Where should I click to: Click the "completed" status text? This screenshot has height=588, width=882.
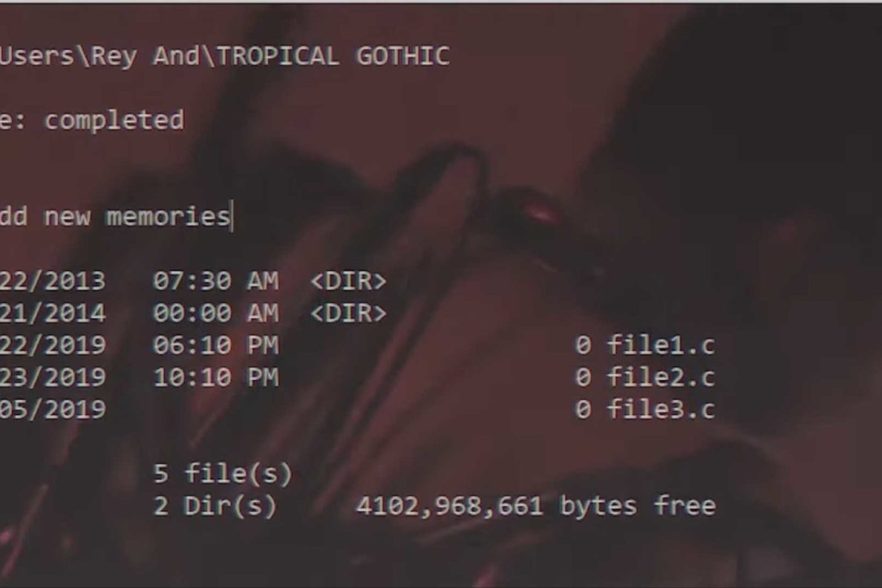click(x=114, y=120)
